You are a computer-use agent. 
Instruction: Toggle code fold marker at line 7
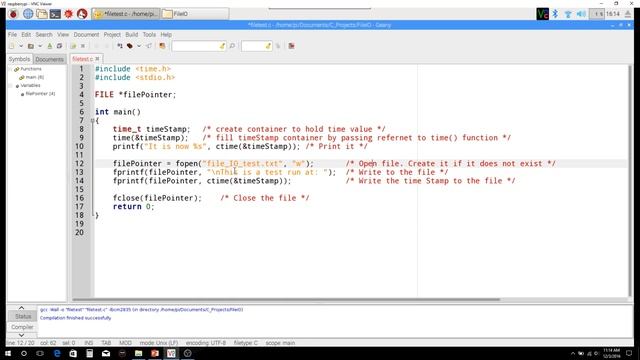pos(92,120)
